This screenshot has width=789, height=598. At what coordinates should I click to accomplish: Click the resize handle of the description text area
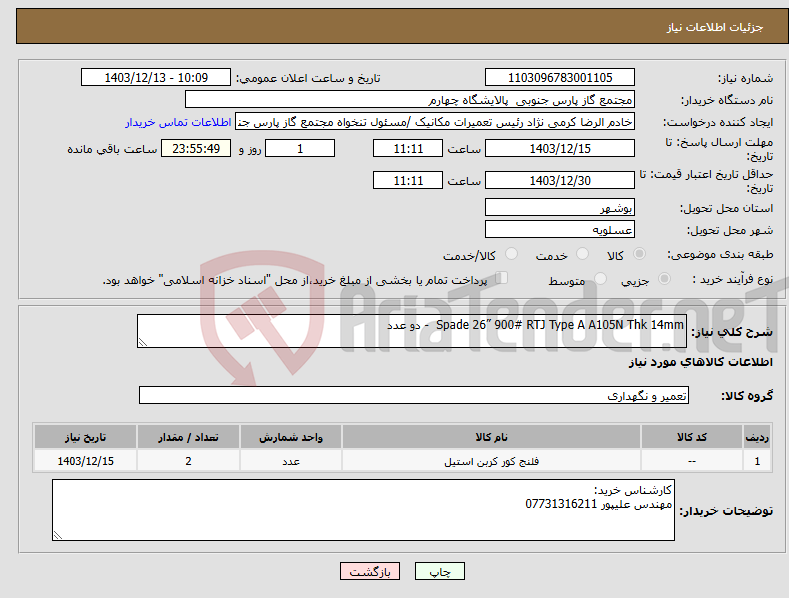click(143, 342)
